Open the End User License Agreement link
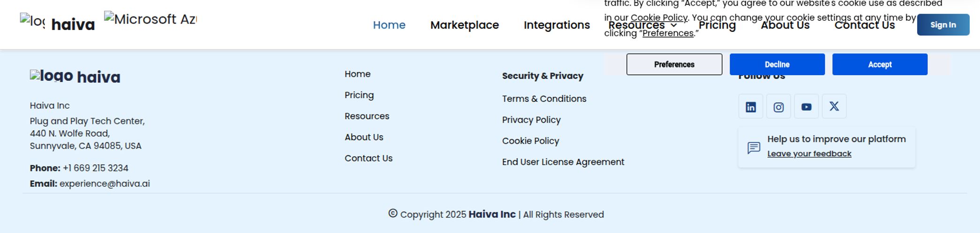This screenshot has height=233, width=980. tap(563, 162)
